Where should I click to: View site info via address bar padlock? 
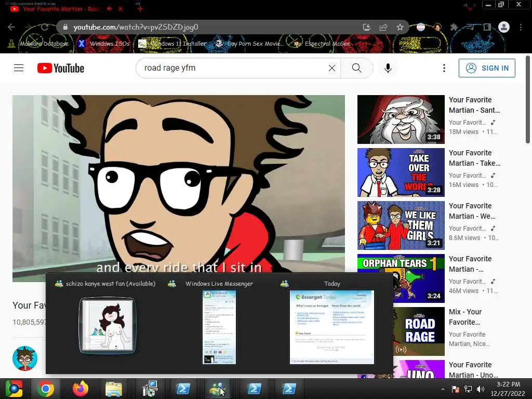(65, 27)
